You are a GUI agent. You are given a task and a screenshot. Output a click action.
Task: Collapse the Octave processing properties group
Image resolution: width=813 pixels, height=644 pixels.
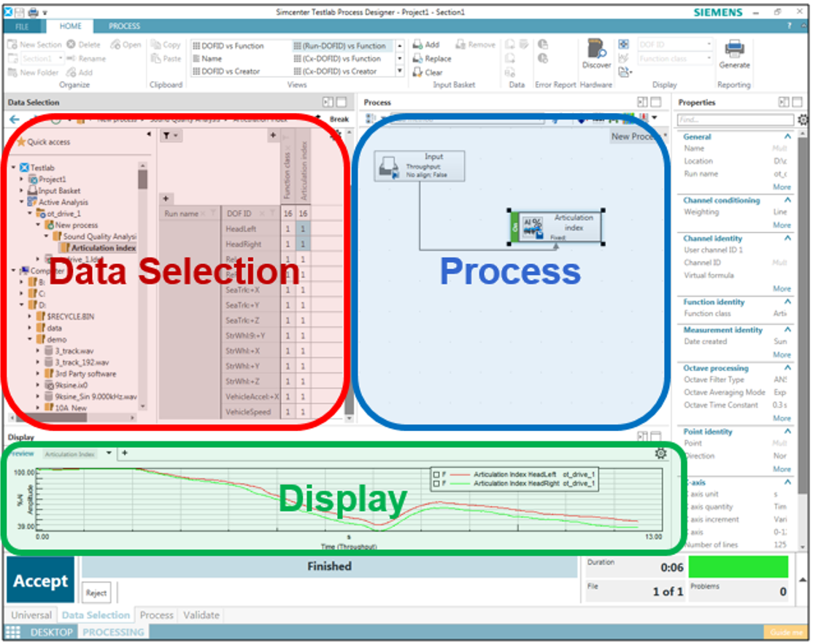pyautogui.click(x=787, y=368)
